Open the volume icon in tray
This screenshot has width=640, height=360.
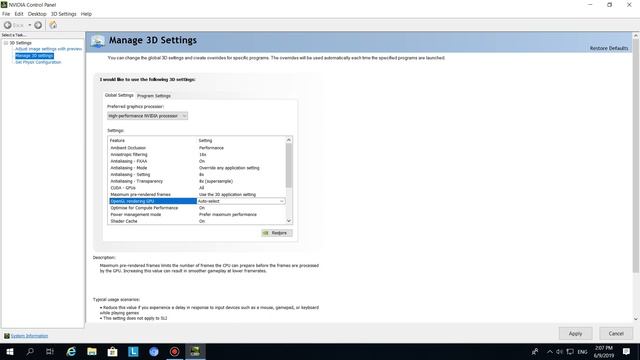pos(560,351)
